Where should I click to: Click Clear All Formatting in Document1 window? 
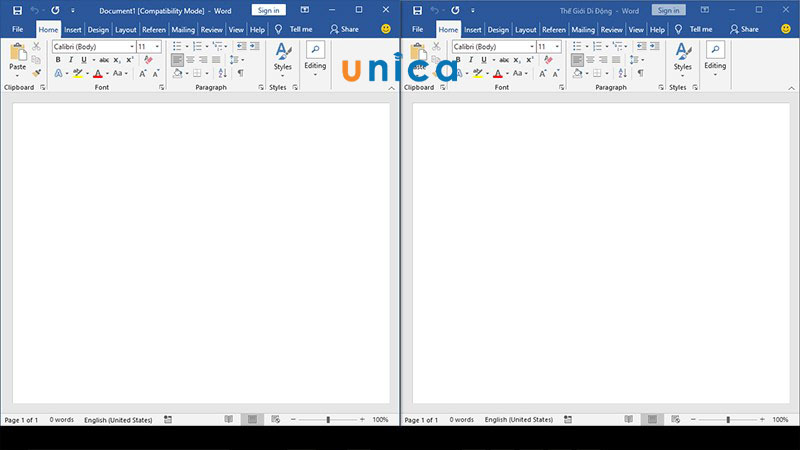pos(148,60)
